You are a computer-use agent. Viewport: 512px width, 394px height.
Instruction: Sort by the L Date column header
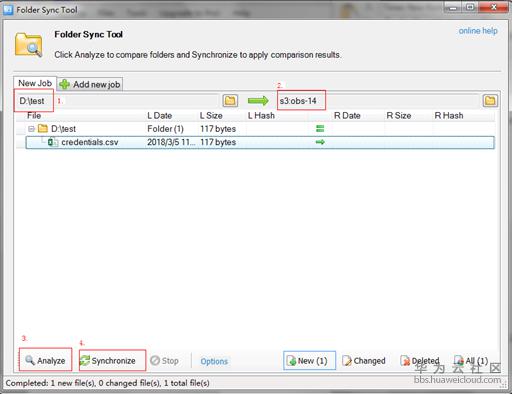click(x=160, y=116)
